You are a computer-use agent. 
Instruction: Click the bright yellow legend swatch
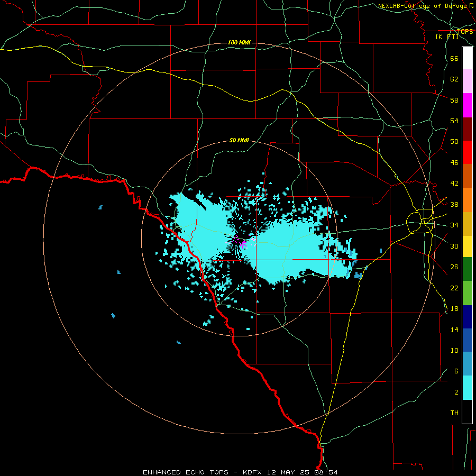[x=467, y=246]
